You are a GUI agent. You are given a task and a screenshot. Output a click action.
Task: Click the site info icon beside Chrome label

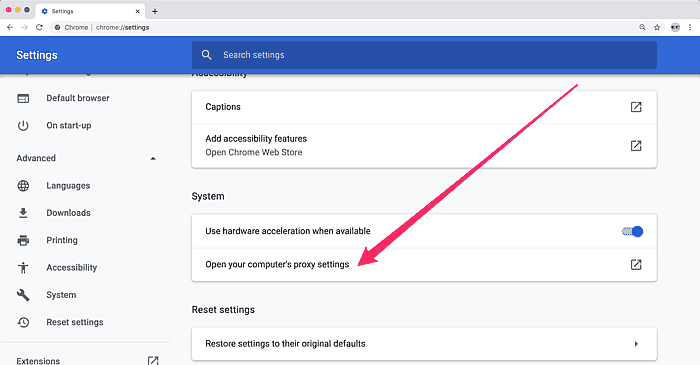click(57, 27)
